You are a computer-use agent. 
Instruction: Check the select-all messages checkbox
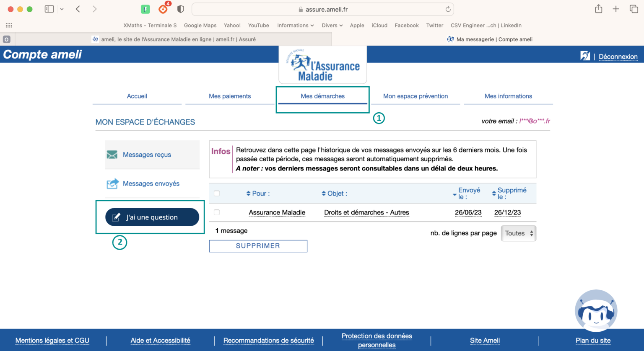click(217, 193)
